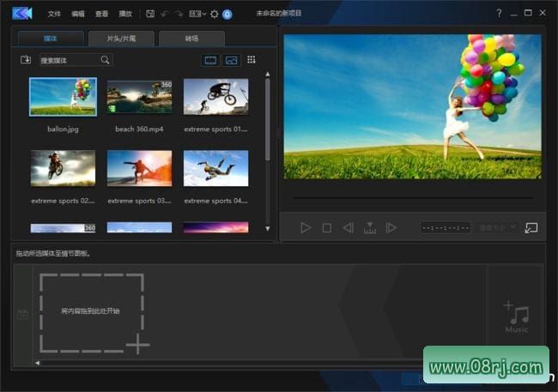Image resolution: width=558 pixels, height=392 pixels.
Task: Select the extreme sports 03 thumbnail
Action: click(x=139, y=168)
